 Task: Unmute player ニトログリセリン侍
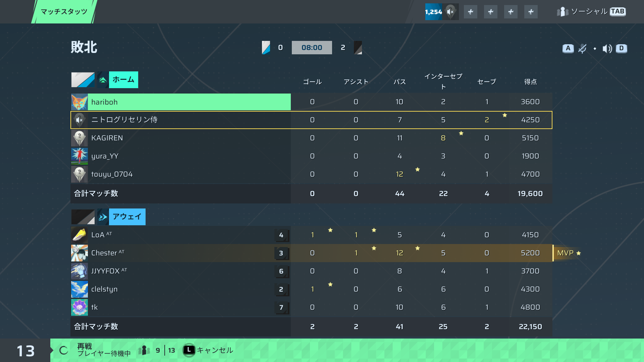79,120
